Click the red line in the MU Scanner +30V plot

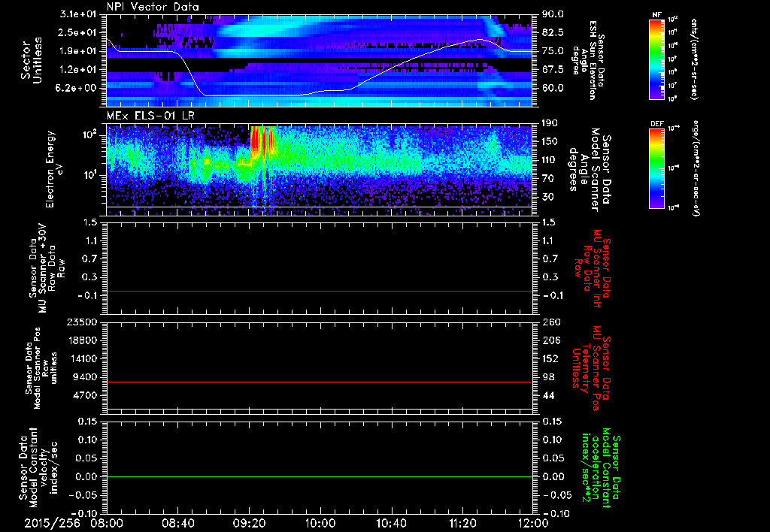click(319, 291)
